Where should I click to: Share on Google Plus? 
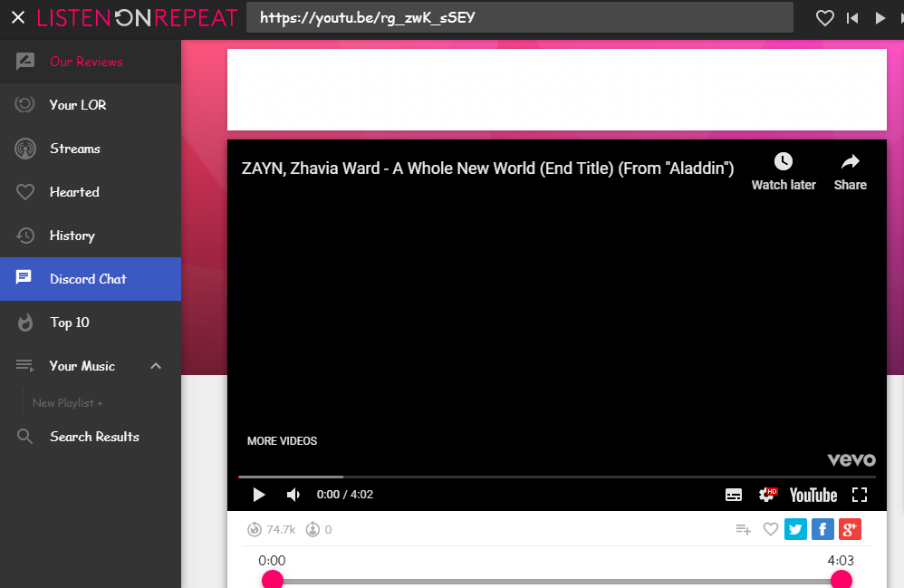point(850,529)
